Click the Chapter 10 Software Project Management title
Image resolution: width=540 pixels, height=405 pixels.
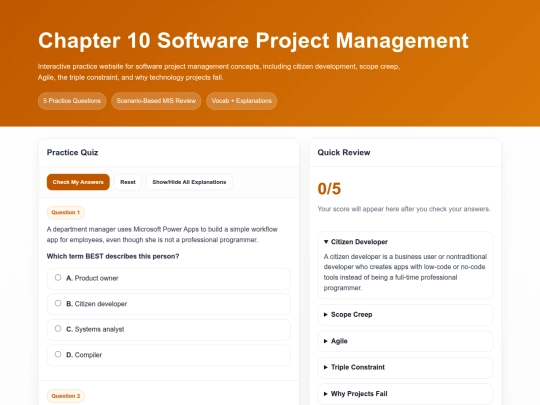point(253,41)
